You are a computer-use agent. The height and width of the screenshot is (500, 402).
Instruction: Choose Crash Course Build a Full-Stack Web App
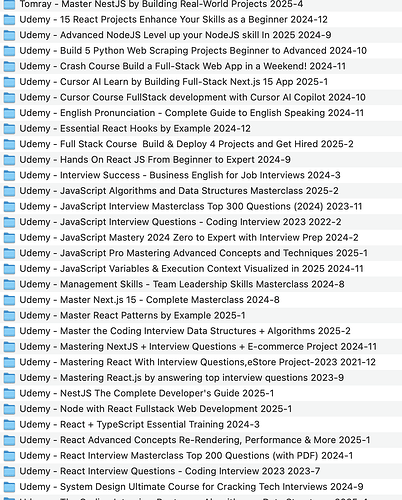tap(201, 66)
